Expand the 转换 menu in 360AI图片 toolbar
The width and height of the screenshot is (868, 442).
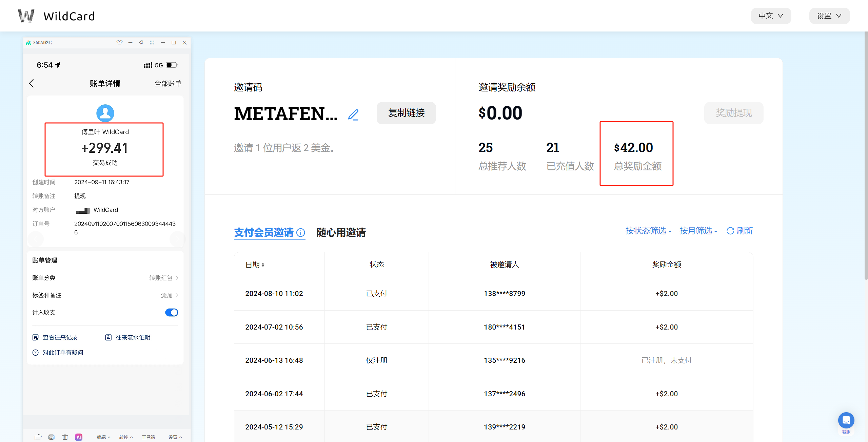(126, 437)
